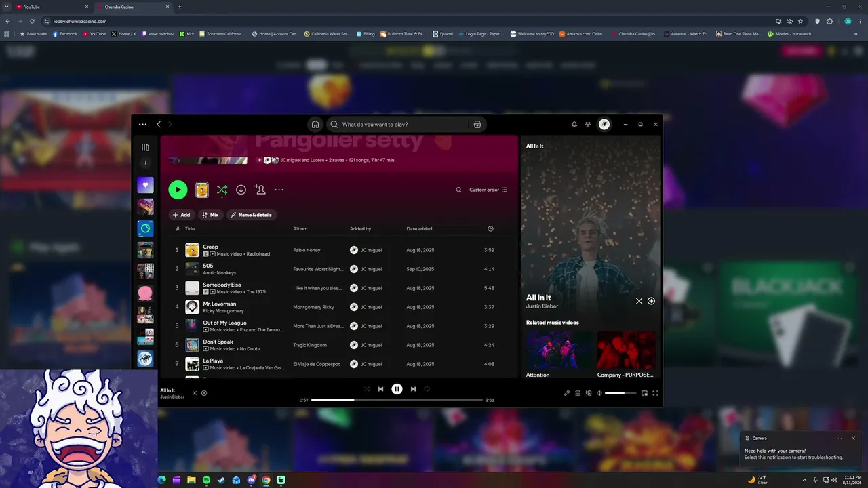
Task: Open the La Playa track
Action: (213, 361)
